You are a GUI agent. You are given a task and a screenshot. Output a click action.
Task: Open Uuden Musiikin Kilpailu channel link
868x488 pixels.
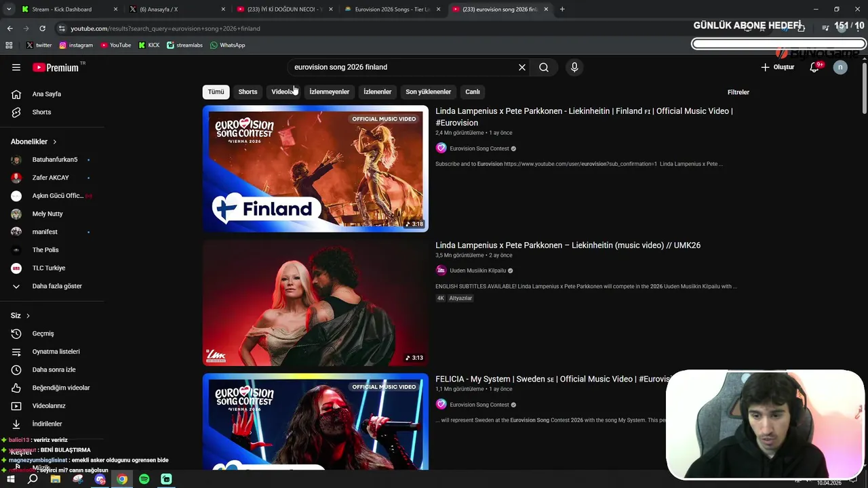pos(478,270)
